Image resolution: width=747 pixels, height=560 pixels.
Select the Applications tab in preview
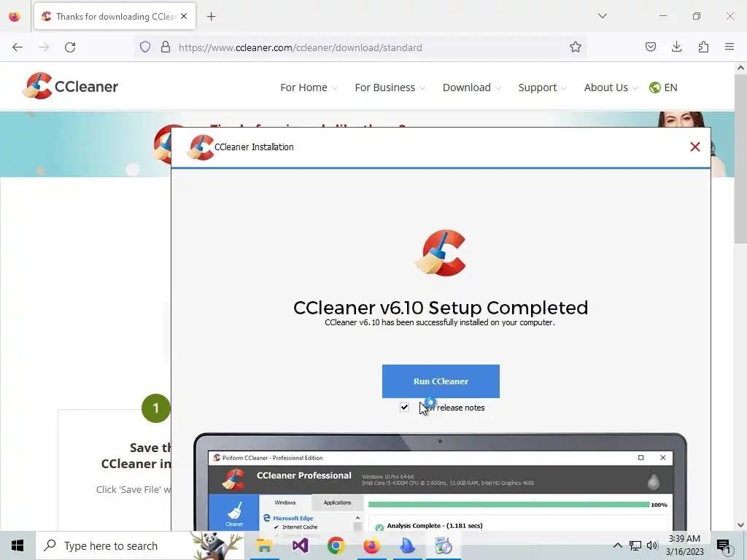337,502
